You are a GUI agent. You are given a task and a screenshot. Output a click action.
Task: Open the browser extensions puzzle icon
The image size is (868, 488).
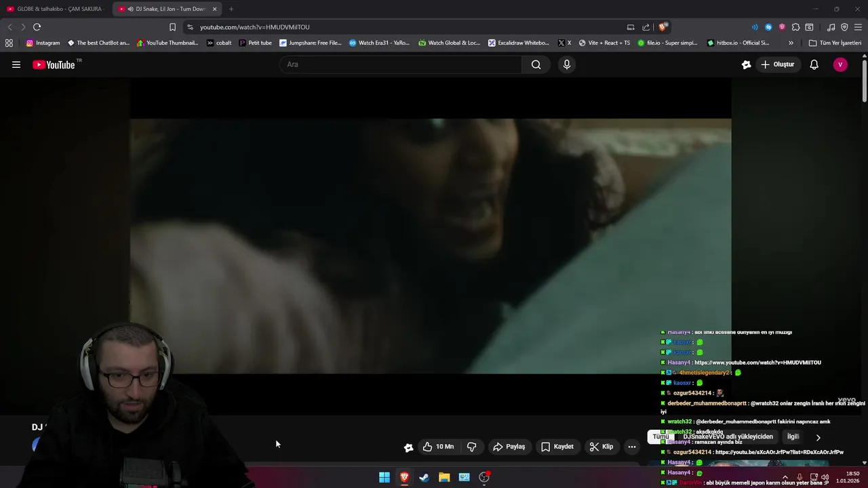795,27
